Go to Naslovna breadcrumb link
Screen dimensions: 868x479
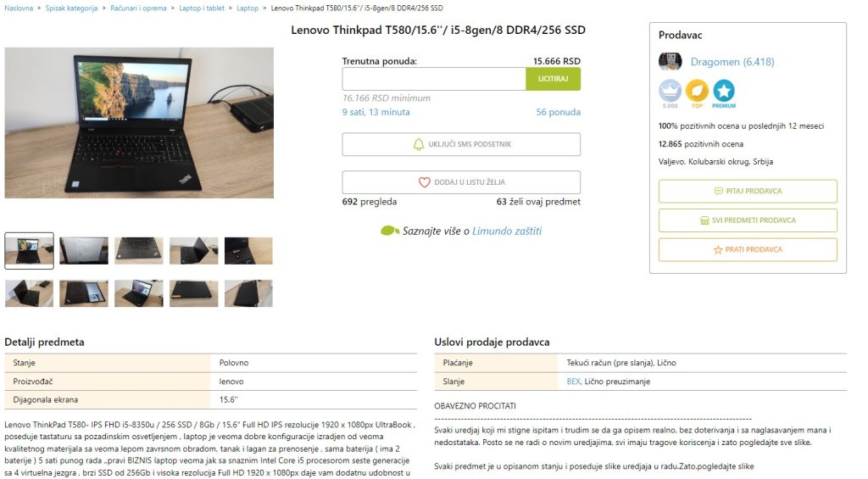[19, 8]
